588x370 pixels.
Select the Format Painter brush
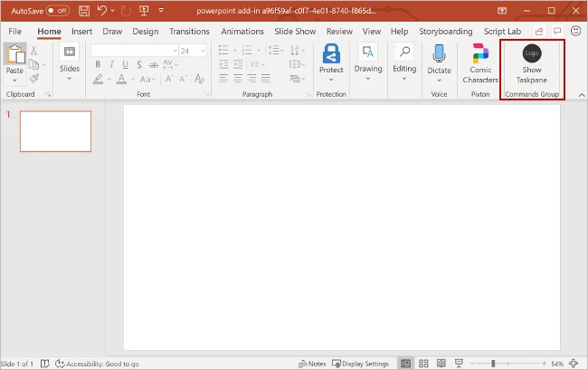[34, 78]
